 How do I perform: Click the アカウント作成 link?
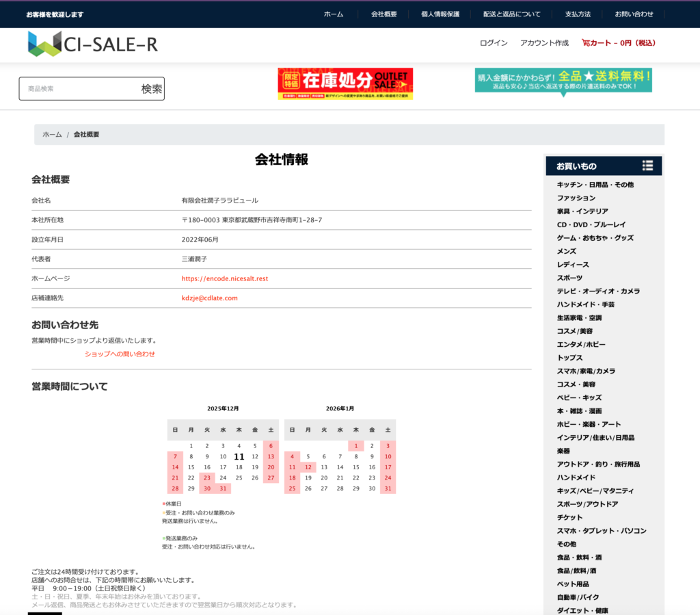click(544, 43)
